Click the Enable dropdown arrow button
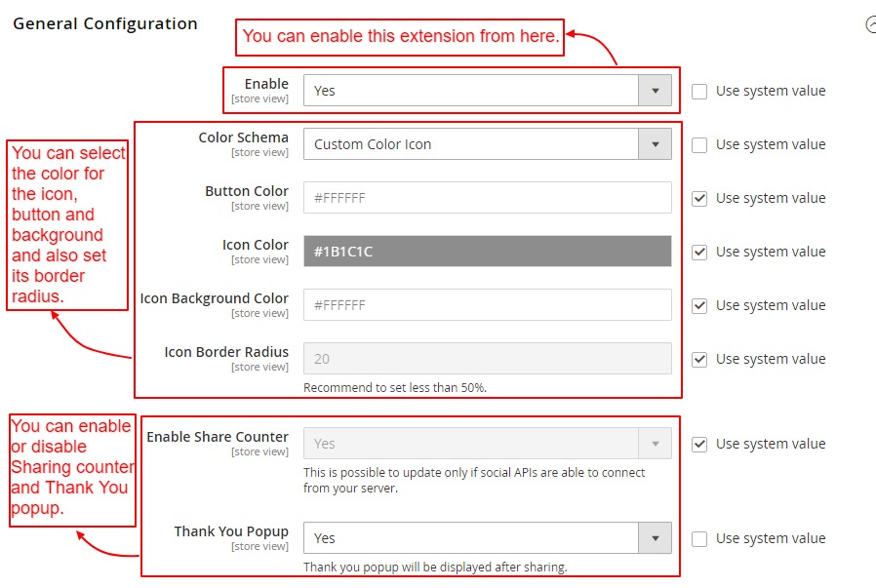This screenshot has height=588, width=876. point(655,91)
